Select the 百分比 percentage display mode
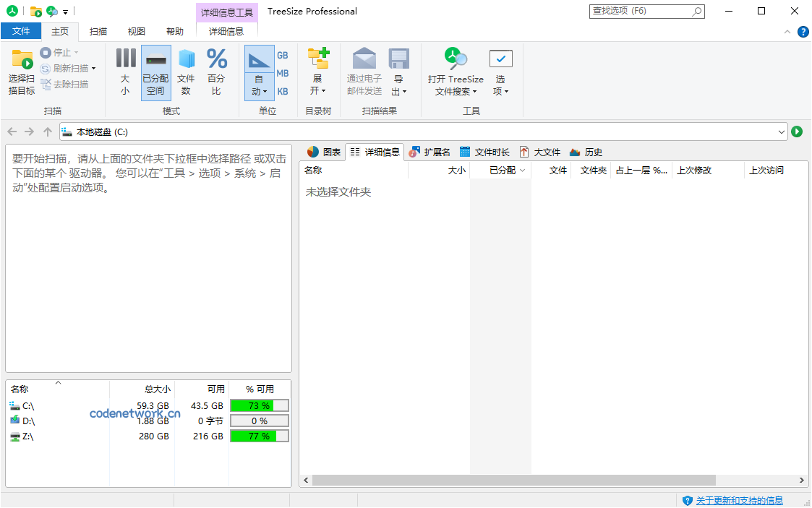This screenshot has width=812, height=508. pyautogui.click(x=216, y=71)
